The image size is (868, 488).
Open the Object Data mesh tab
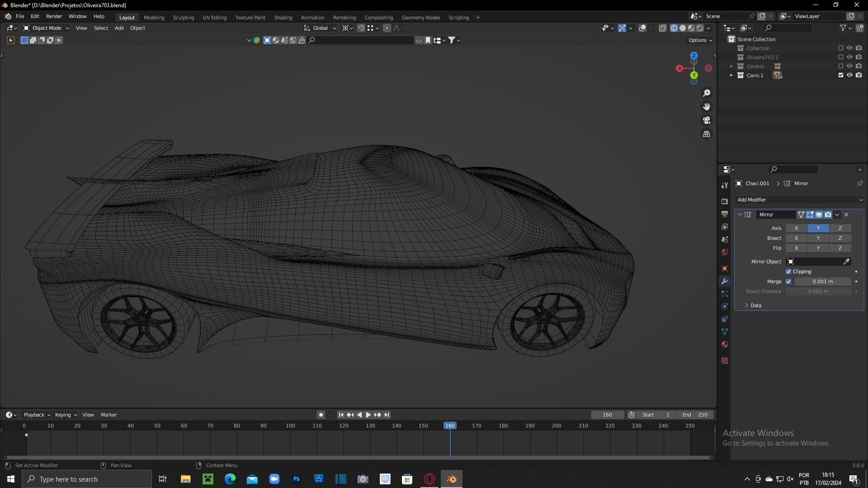tap(725, 332)
